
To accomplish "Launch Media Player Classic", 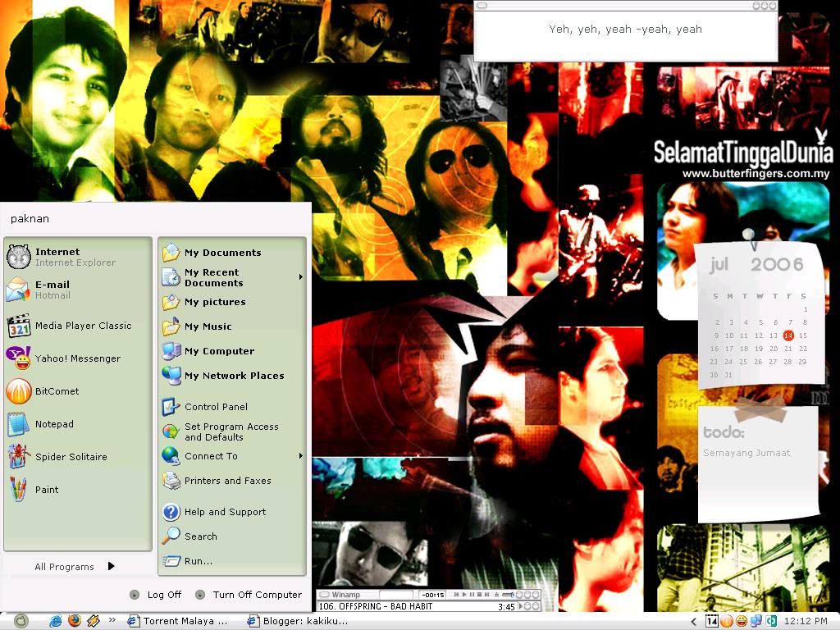I will (78, 326).
